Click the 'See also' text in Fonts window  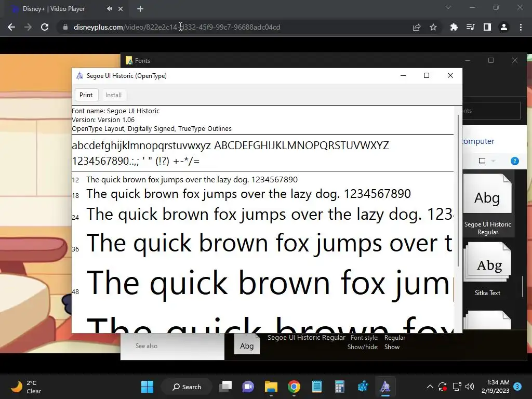(x=146, y=346)
